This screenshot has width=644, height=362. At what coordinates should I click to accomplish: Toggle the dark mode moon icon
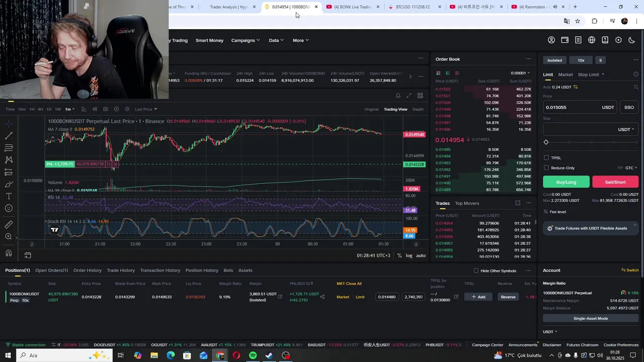tap(632, 40)
